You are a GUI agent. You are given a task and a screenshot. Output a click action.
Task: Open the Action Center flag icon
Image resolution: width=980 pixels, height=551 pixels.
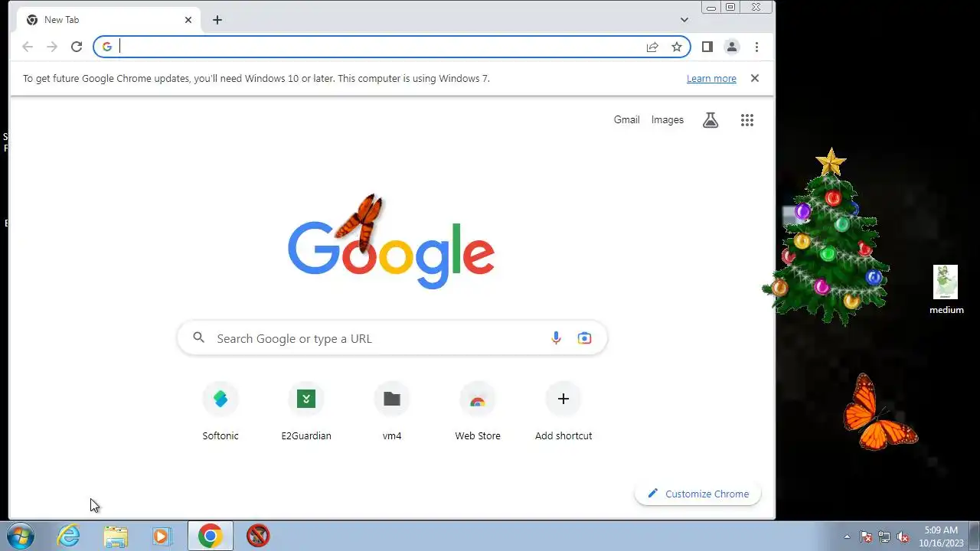(x=866, y=536)
